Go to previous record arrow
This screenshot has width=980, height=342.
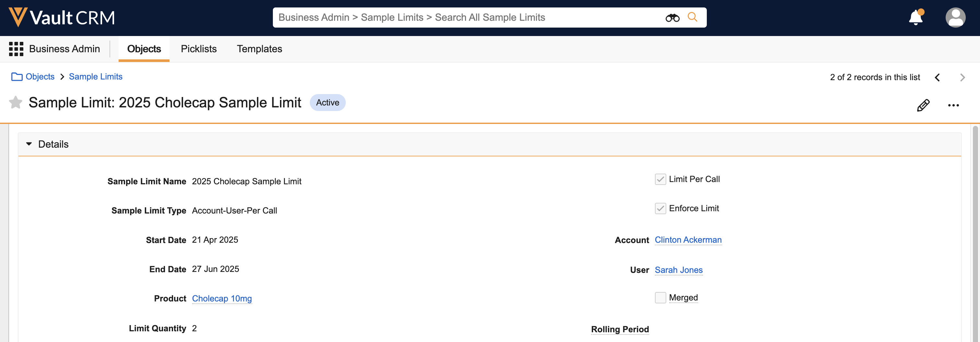[x=938, y=78]
